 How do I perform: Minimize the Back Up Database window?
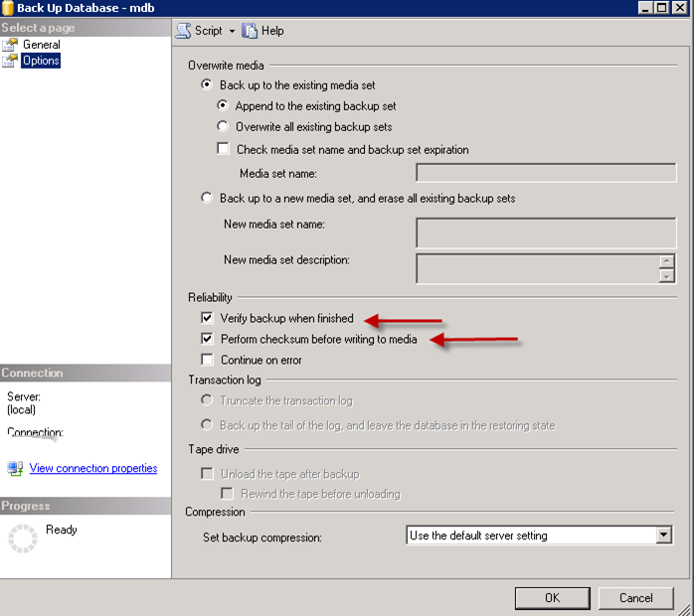(x=645, y=8)
